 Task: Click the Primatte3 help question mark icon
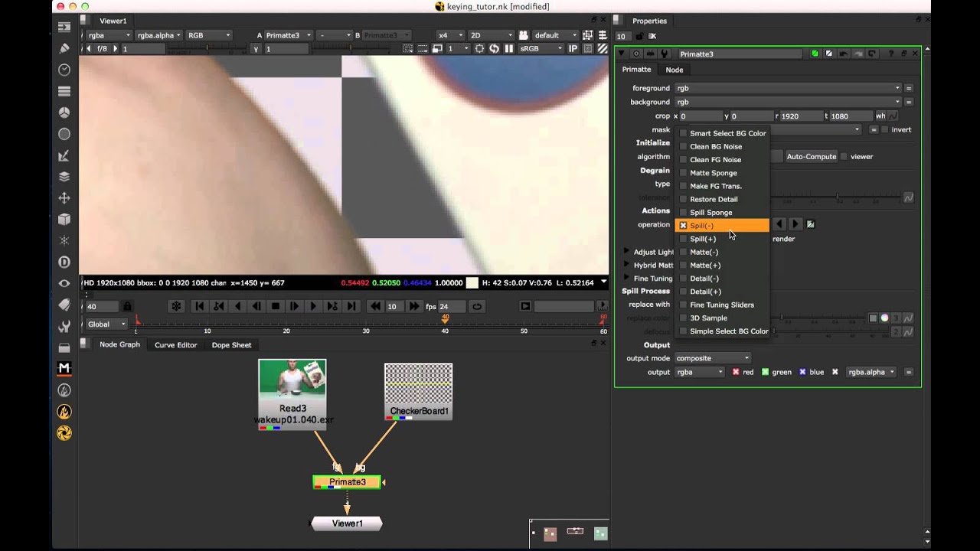(890, 54)
